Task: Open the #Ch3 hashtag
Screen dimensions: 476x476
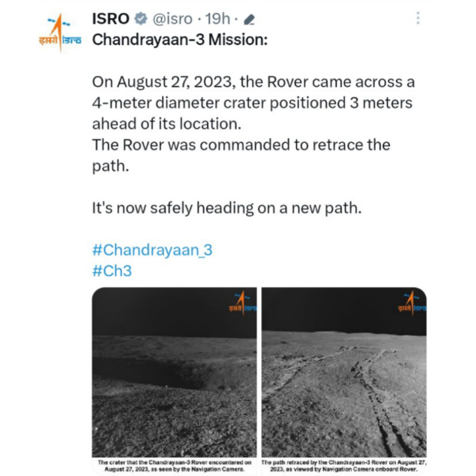Action: tap(112, 270)
